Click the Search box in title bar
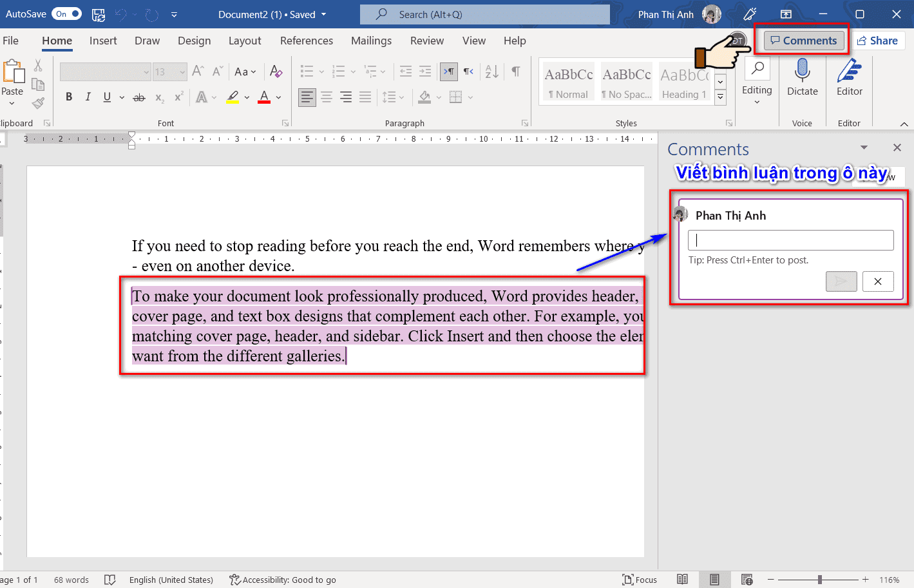This screenshot has height=588, width=914. (x=485, y=14)
